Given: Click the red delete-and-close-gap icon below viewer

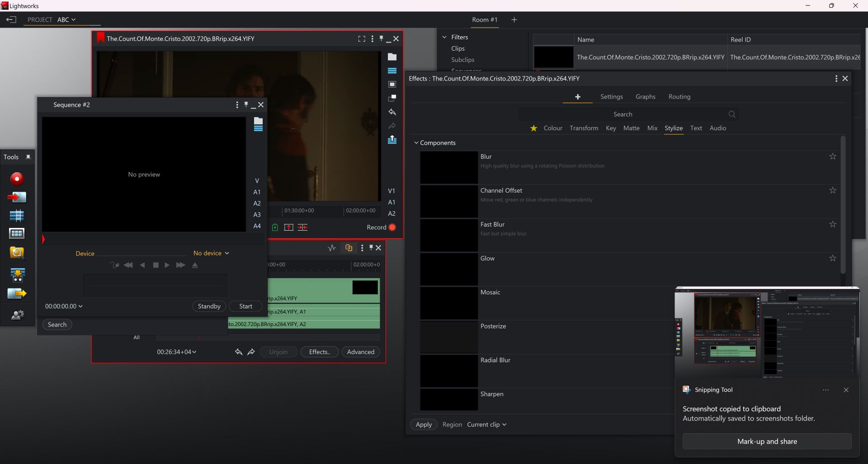Looking at the screenshot, I should coord(302,227).
